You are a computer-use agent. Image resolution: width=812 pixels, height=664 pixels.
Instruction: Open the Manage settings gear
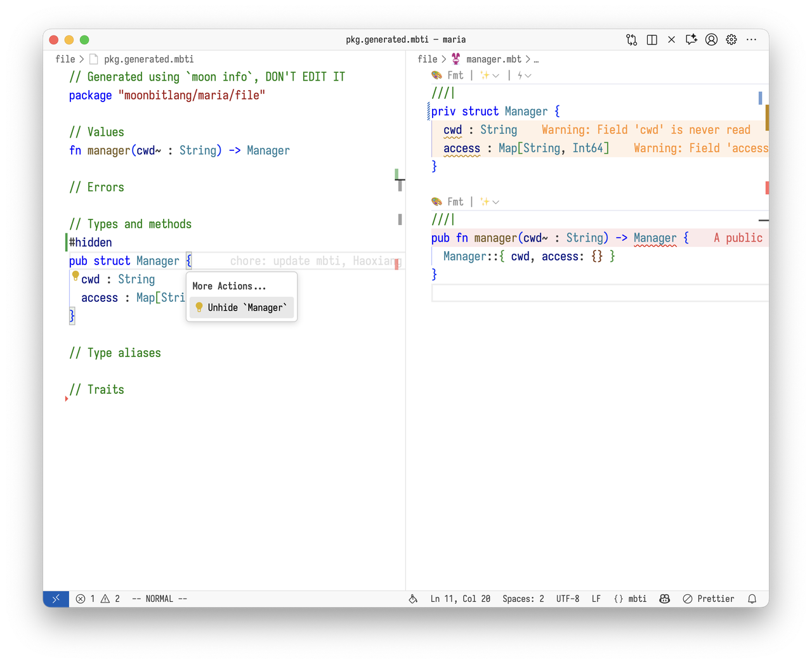(731, 39)
